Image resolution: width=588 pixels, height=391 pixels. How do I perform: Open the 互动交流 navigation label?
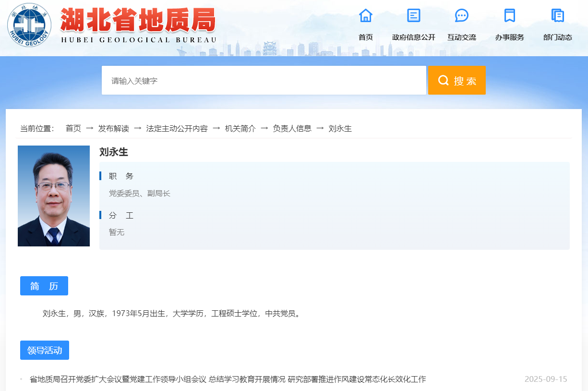pos(462,37)
